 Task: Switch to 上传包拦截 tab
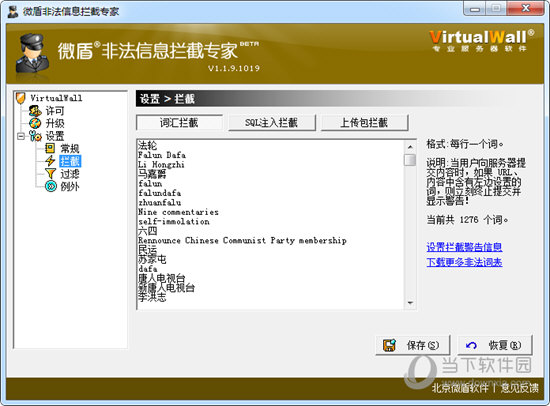(364, 122)
